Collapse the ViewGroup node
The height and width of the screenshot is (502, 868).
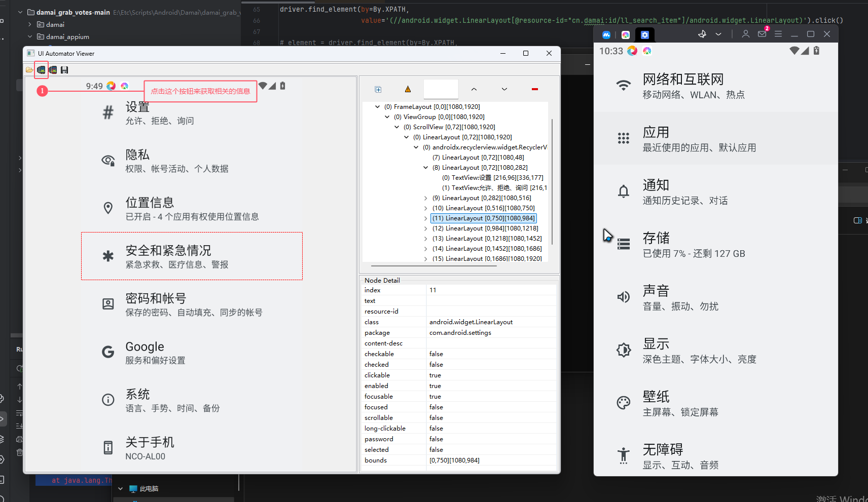pyautogui.click(x=387, y=117)
